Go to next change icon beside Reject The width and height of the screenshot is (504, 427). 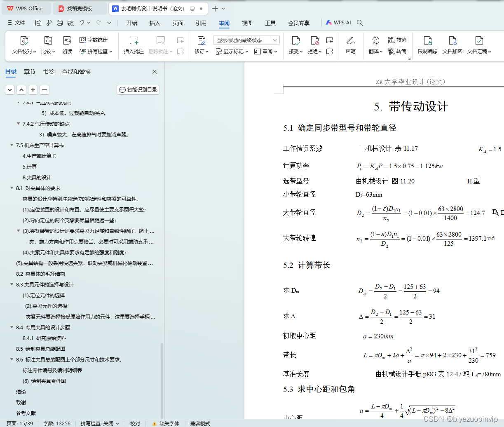coord(329,52)
